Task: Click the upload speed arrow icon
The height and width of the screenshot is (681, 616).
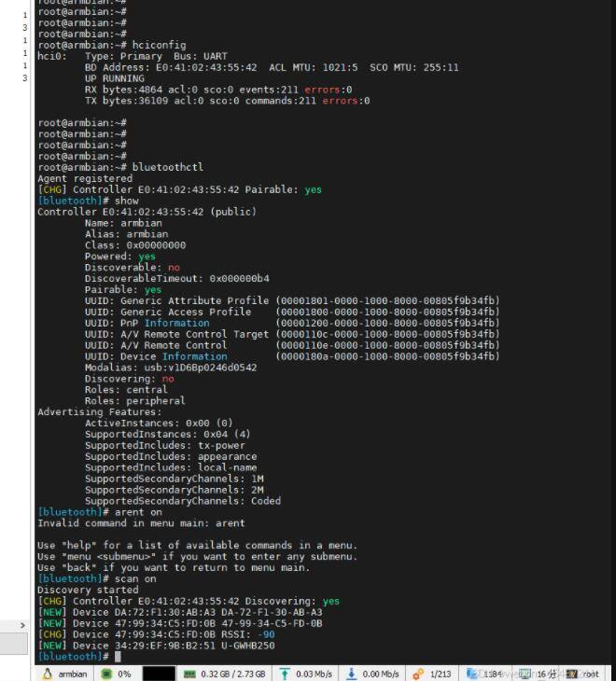Action: [285, 674]
